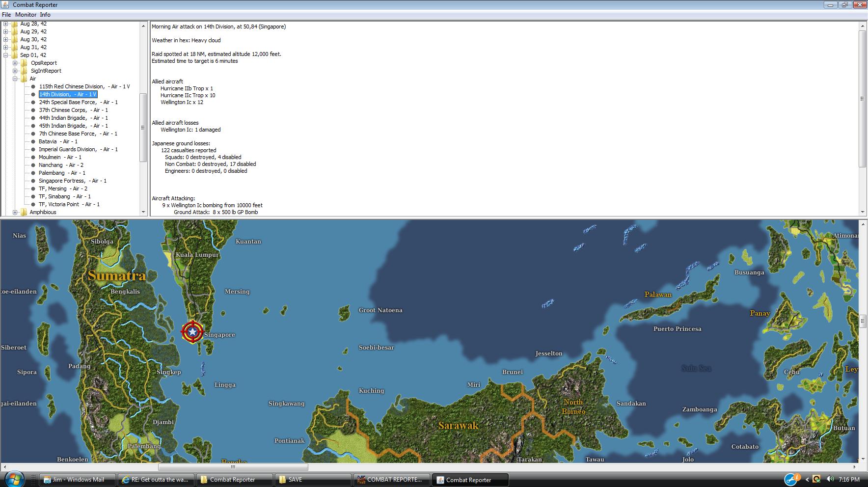
Task: Switch to RE: Get outta the wa... taskbar button
Action: [156, 480]
